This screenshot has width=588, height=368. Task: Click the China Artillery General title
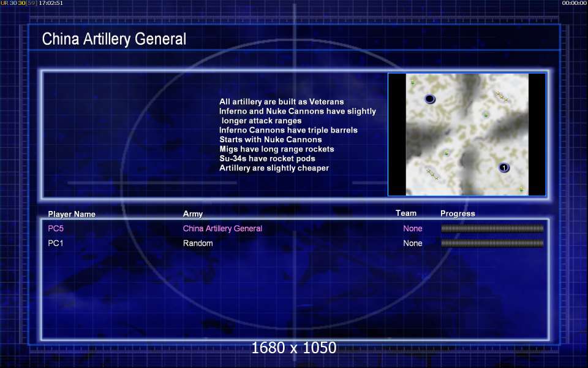pos(114,39)
